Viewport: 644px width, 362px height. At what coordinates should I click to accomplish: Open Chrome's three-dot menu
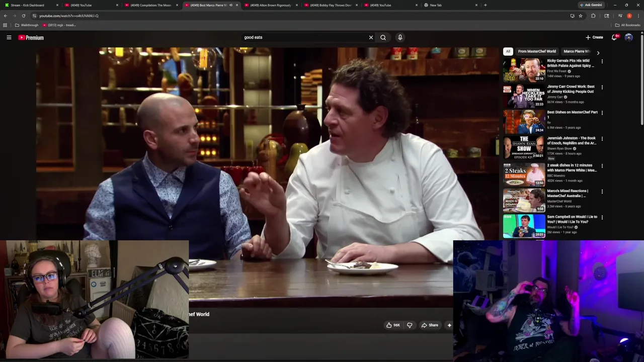[x=638, y=16]
